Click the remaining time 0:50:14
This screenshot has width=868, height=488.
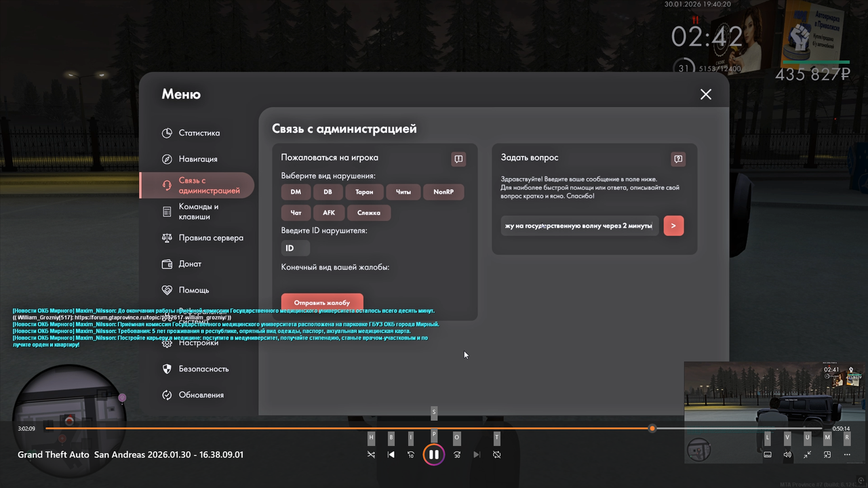click(841, 428)
